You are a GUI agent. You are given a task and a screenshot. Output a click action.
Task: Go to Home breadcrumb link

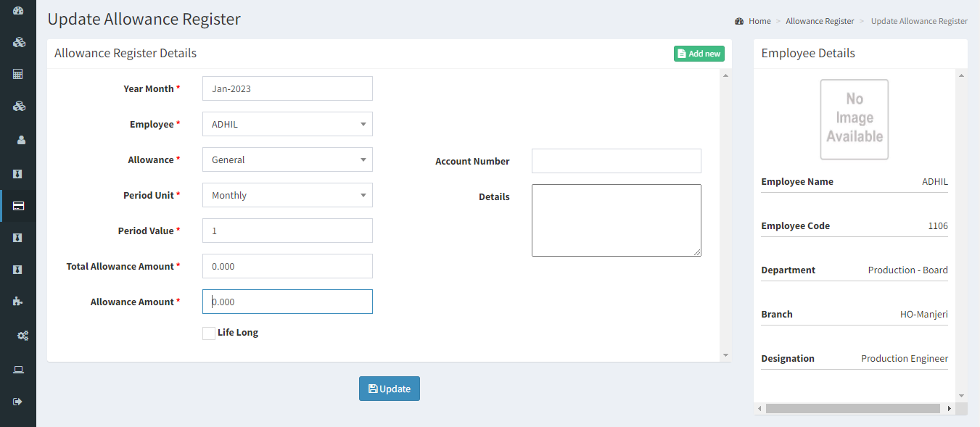(x=759, y=21)
